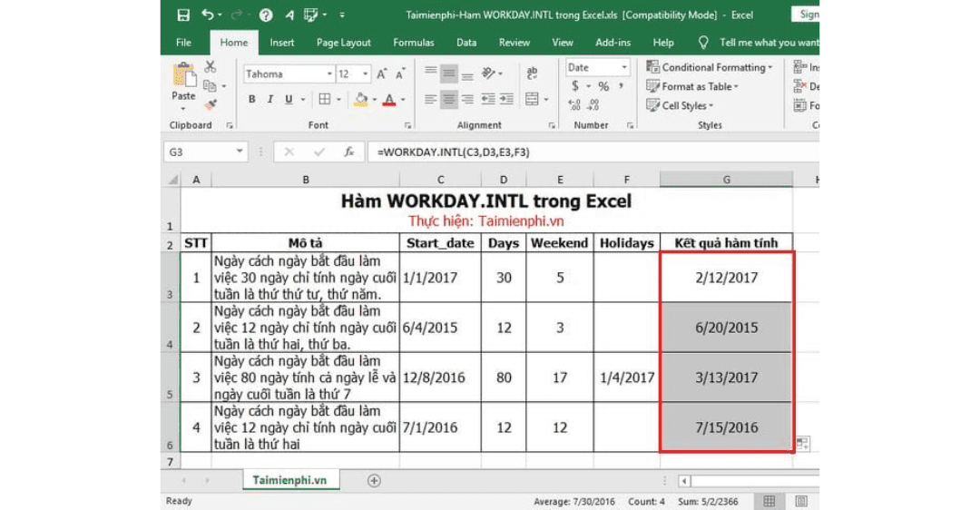Click the Cut scissors icon
980x510 pixels.
click(x=211, y=67)
